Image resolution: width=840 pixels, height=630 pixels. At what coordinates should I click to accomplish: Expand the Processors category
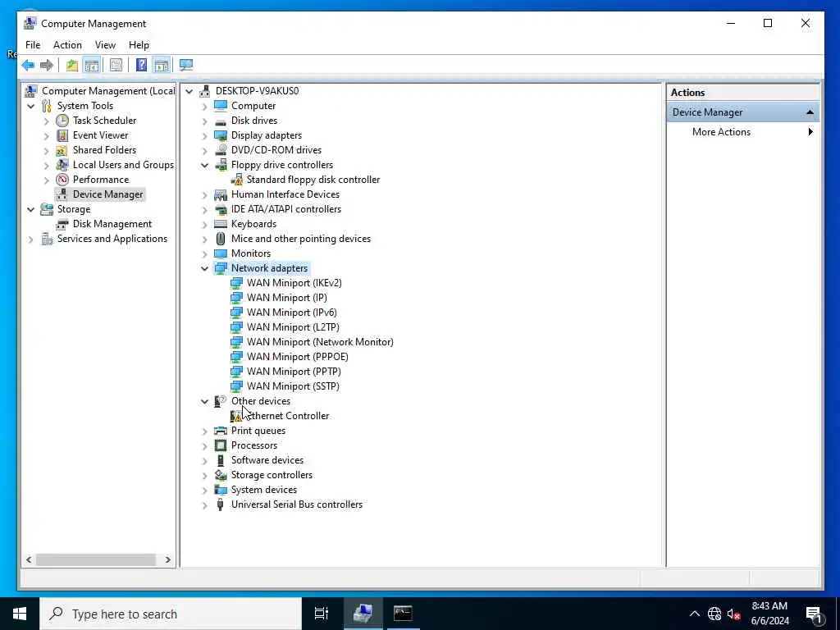click(x=204, y=445)
